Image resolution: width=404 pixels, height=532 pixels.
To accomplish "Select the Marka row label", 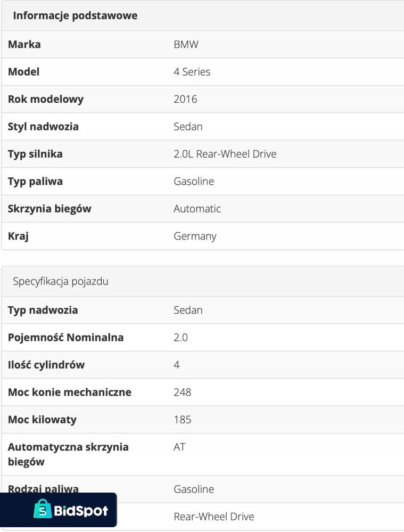I will click(x=24, y=44).
